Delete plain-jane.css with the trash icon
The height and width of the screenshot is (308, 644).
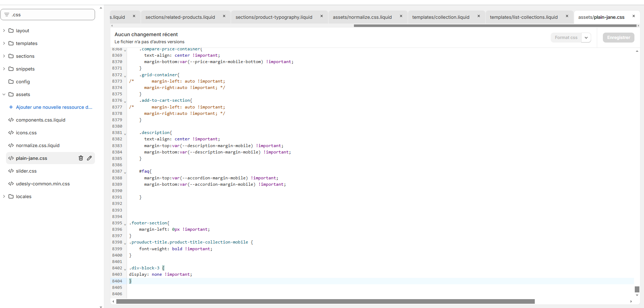pos(81,158)
